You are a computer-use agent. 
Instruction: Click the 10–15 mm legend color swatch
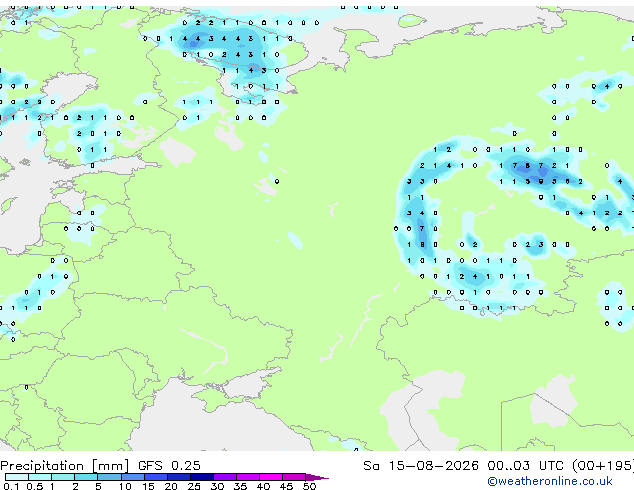(133, 477)
